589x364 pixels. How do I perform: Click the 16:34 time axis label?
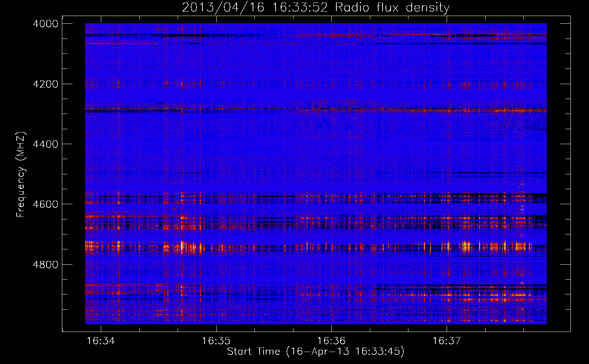pos(101,341)
